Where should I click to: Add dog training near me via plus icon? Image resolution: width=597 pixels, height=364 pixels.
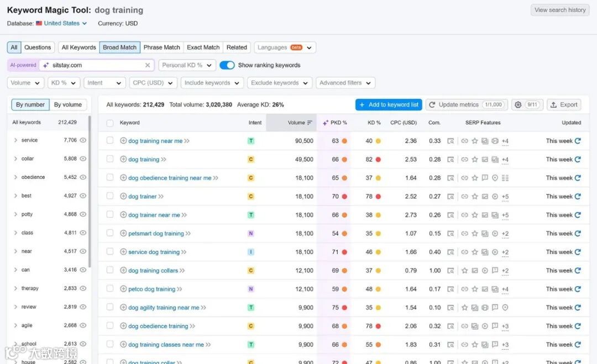123,141
